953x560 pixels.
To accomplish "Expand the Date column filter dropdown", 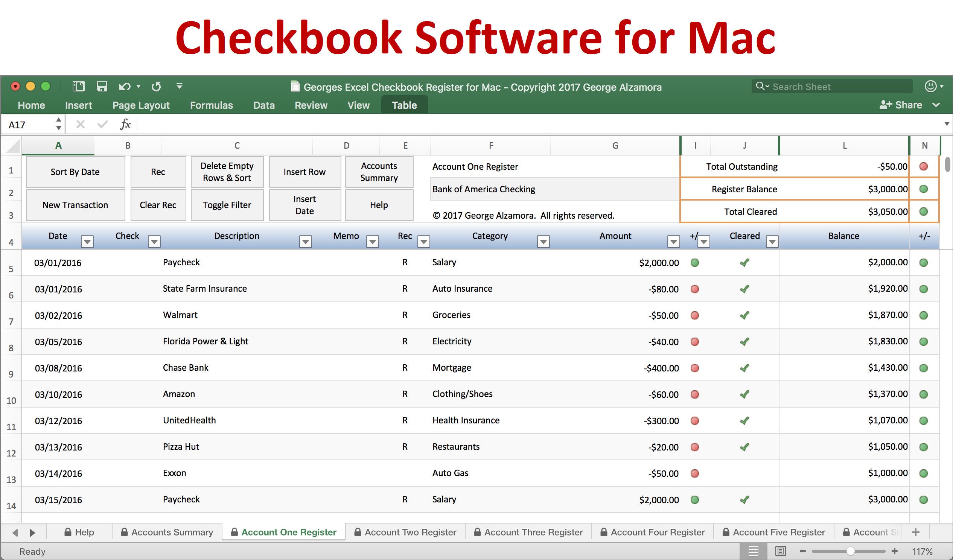I will [86, 239].
